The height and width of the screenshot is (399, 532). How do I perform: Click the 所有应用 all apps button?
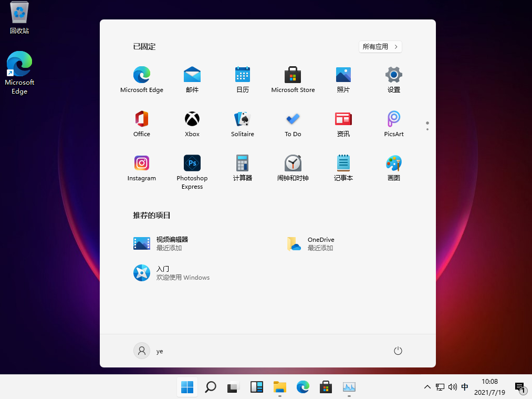[x=381, y=47]
